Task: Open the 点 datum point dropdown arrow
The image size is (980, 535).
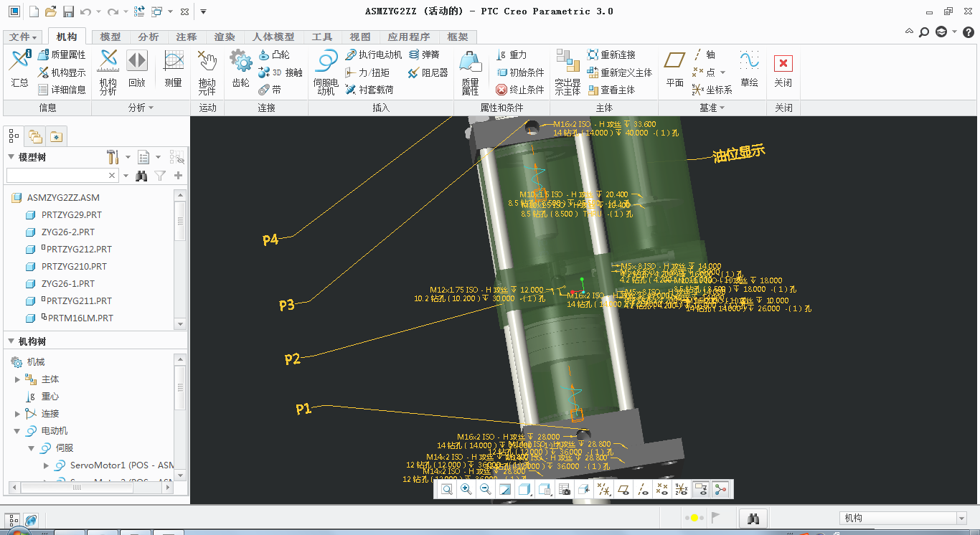Action: coord(722,72)
